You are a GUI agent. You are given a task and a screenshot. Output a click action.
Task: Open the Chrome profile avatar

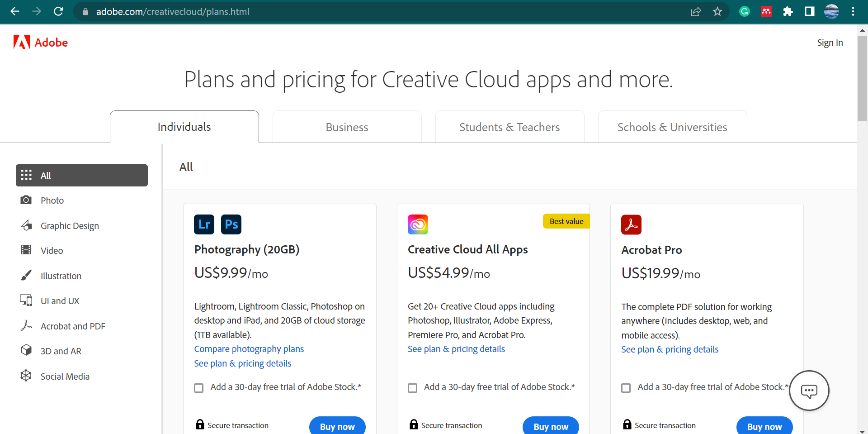click(831, 12)
